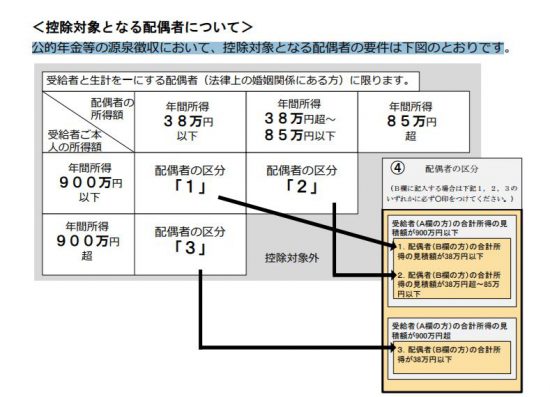Click the 控除対象外 label

(292, 258)
